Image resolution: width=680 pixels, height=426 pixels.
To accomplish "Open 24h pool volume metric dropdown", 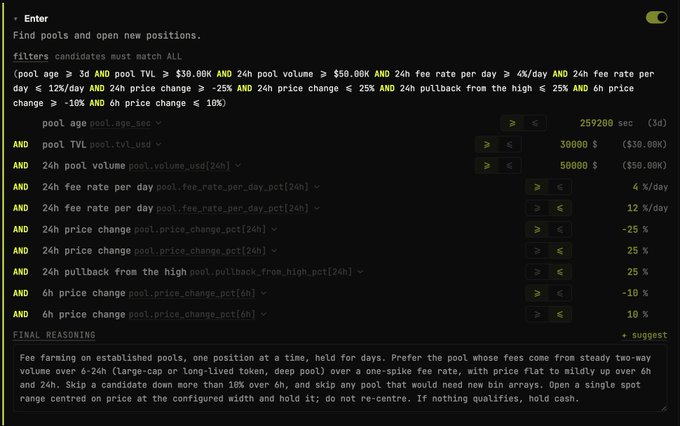I will (x=238, y=166).
